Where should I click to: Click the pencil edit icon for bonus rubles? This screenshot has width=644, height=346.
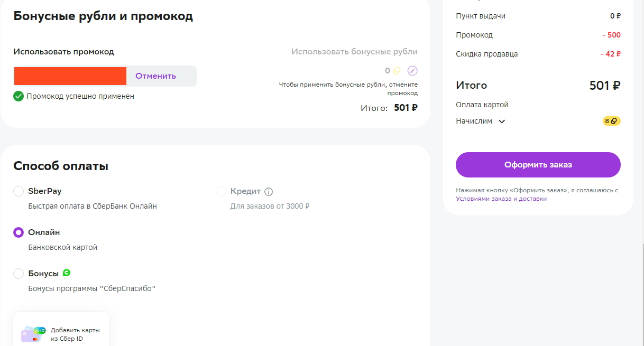tap(412, 71)
